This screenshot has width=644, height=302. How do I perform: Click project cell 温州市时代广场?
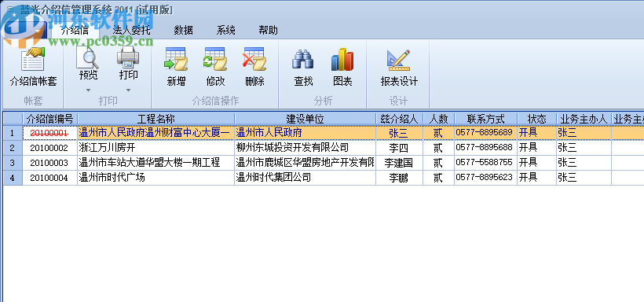[x=156, y=178]
